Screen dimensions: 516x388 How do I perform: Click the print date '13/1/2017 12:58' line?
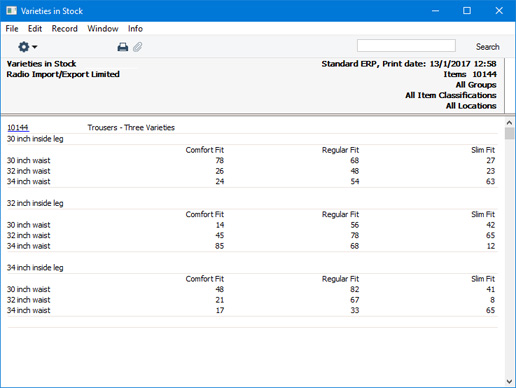409,64
